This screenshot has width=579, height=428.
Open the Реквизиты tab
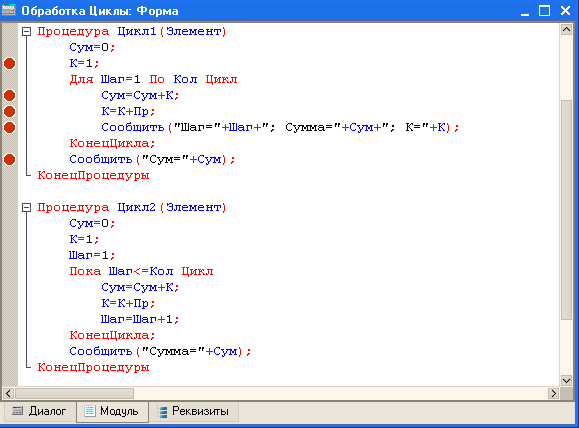coord(194,411)
